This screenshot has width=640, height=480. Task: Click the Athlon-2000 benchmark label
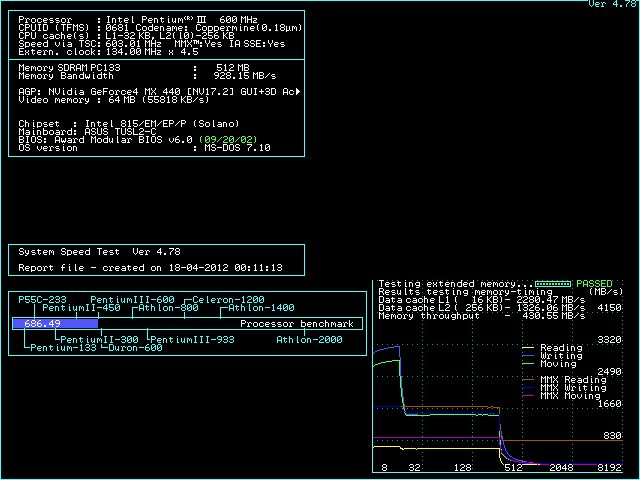click(x=309, y=340)
